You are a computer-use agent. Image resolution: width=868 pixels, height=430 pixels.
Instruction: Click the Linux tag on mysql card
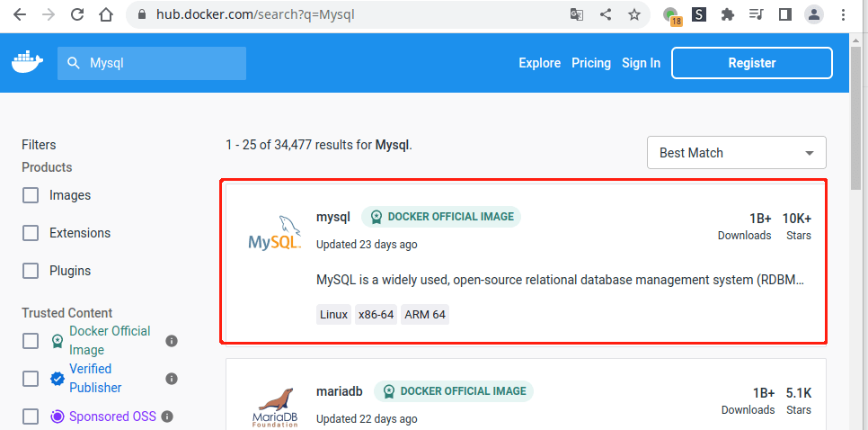[333, 315]
